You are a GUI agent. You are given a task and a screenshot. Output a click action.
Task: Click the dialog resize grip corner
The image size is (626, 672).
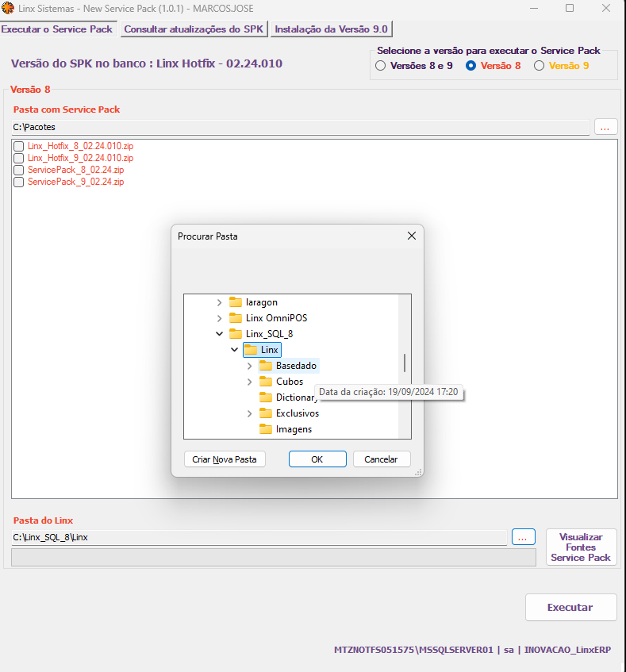(x=418, y=472)
